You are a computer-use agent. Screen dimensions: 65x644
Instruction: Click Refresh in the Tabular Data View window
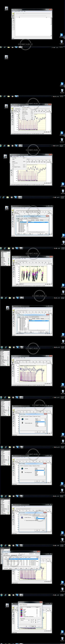pos(11,568)
